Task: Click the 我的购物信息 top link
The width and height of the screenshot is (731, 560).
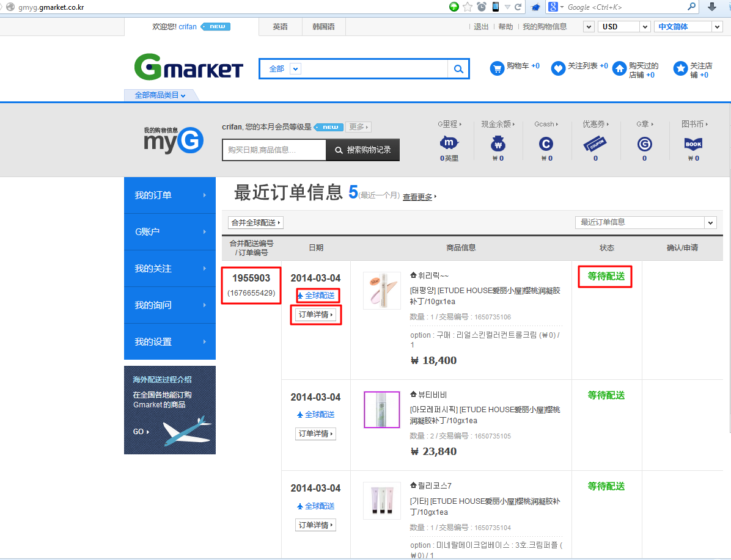Action: (x=545, y=26)
